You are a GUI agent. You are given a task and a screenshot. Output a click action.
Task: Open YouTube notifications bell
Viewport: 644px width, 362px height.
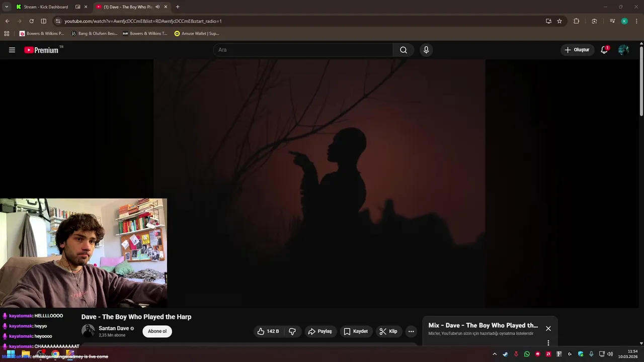pyautogui.click(x=604, y=50)
